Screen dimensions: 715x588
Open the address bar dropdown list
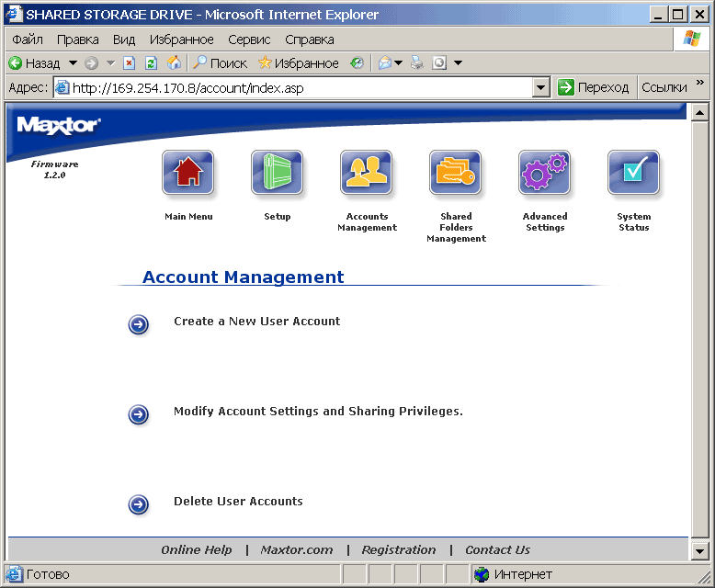[540, 87]
